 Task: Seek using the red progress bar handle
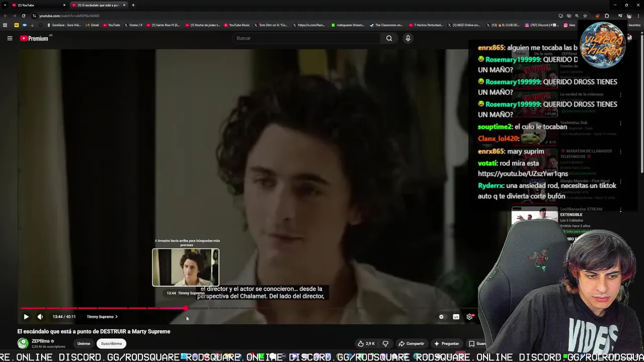[x=186, y=308]
